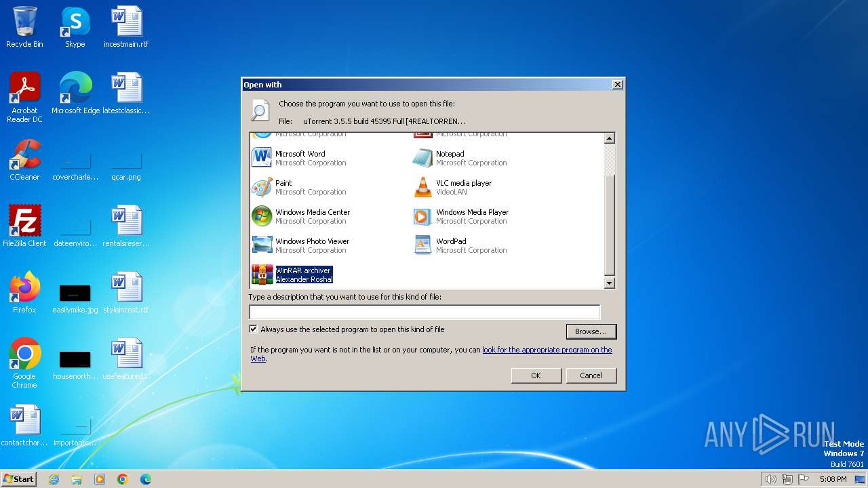868x488 pixels.
Task: Select the Acrobat Reader DC desktop icon
Action: [x=24, y=98]
